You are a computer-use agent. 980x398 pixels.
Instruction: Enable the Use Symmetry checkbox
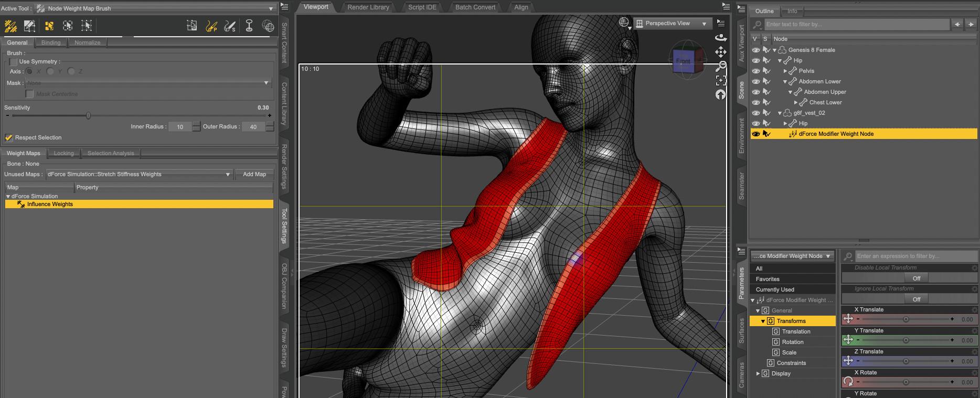[x=14, y=62]
